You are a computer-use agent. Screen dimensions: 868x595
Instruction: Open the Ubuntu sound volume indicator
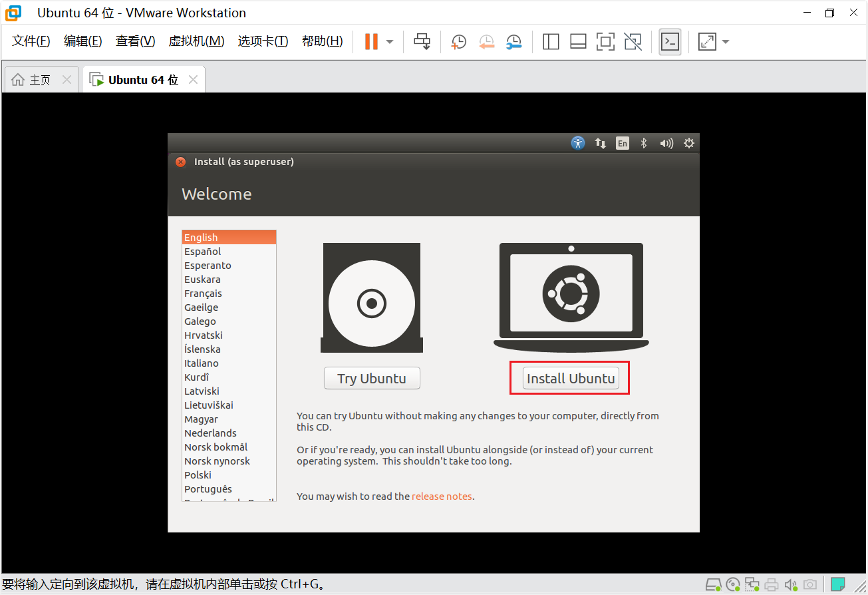click(666, 143)
